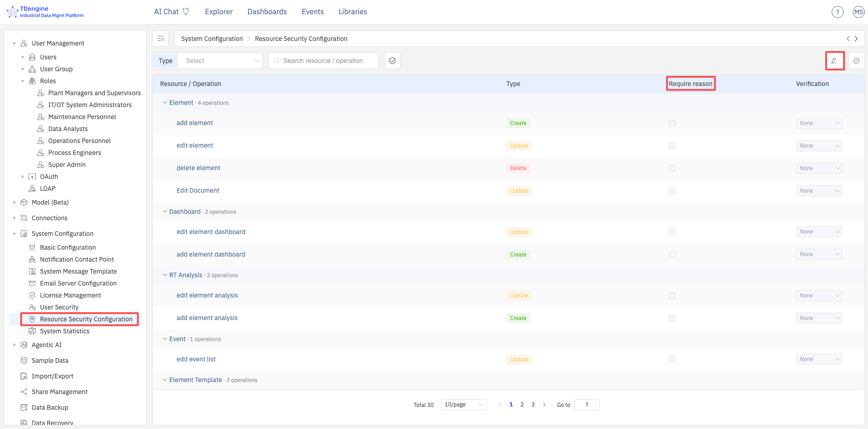Screen dimensions: 868x429
Task: Open System Statistics page
Action: 64,331
